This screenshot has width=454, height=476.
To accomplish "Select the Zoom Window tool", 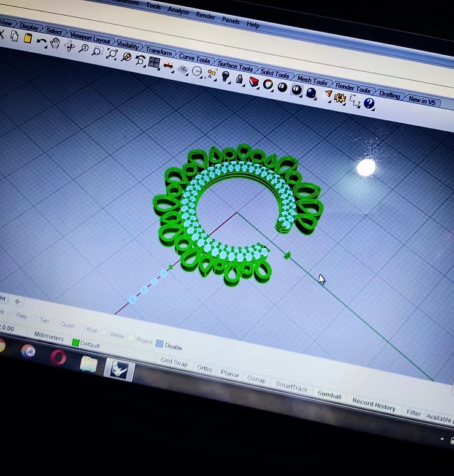I will pos(97,51).
